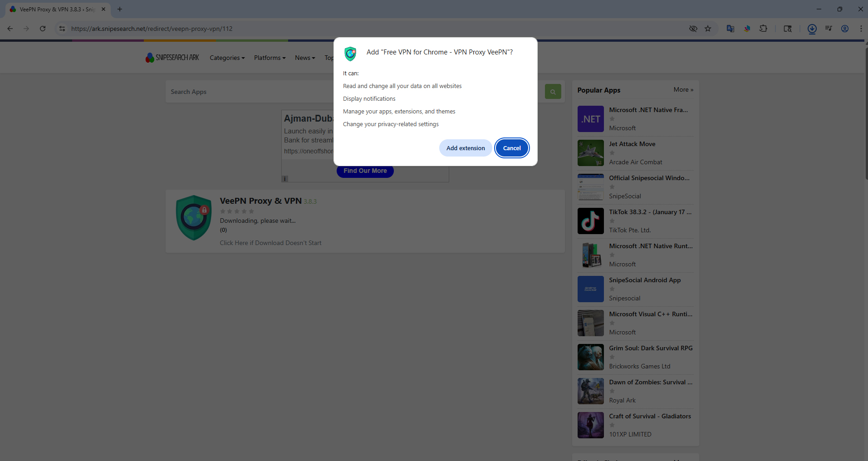Image resolution: width=868 pixels, height=461 pixels.
Task: Open the colorful extension icon beside Translate
Action: [747, 29]
